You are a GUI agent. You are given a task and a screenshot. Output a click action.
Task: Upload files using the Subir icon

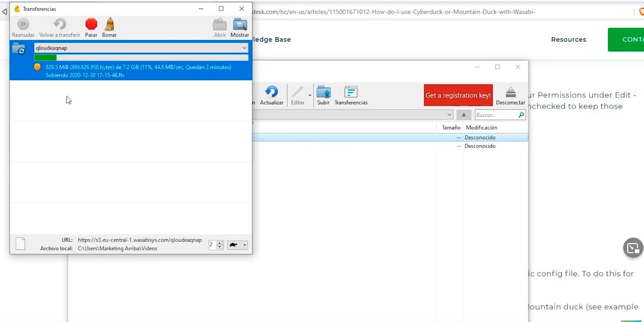click(324, 92)
